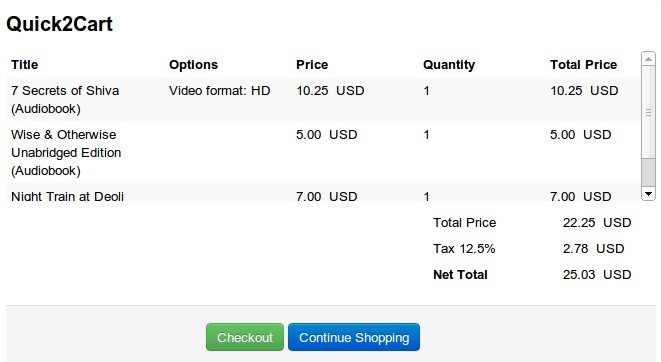The image size is (661, 362).
Task: Click the 22.25 USD total price value
Action: pos(597,223)
